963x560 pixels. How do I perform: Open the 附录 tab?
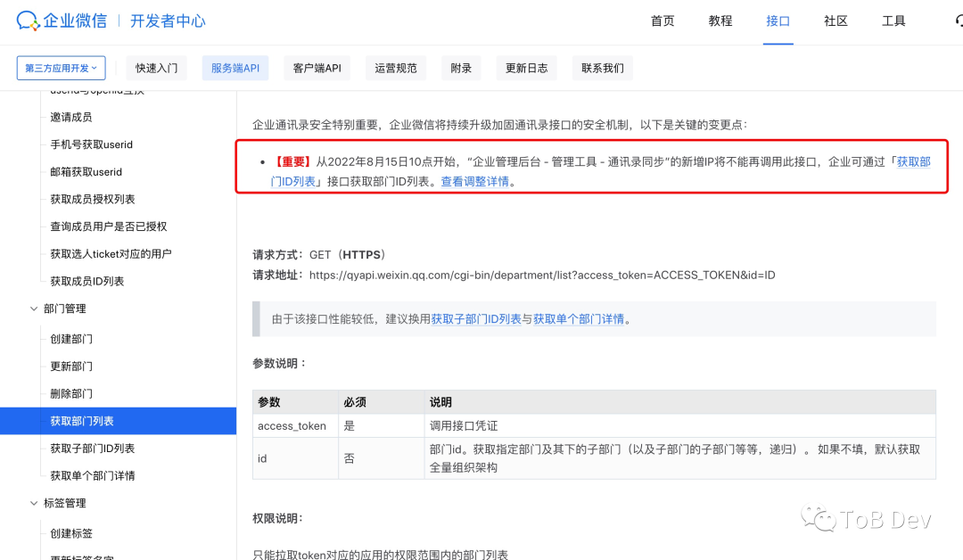pyautogui.click(x=461, y=67)
